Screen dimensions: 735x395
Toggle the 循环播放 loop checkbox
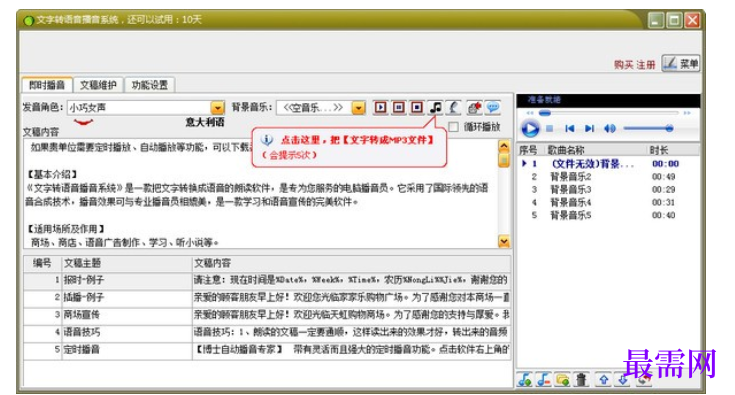[453, 127]
